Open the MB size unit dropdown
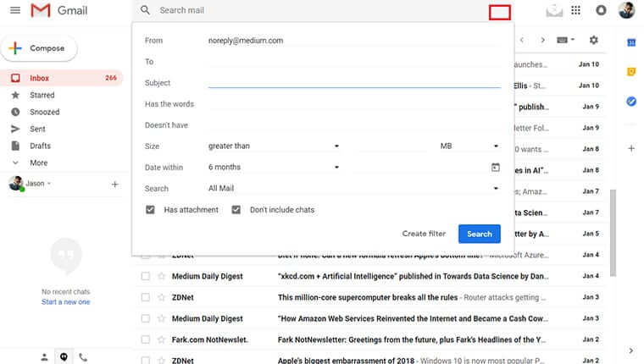 tap(469, 146)
